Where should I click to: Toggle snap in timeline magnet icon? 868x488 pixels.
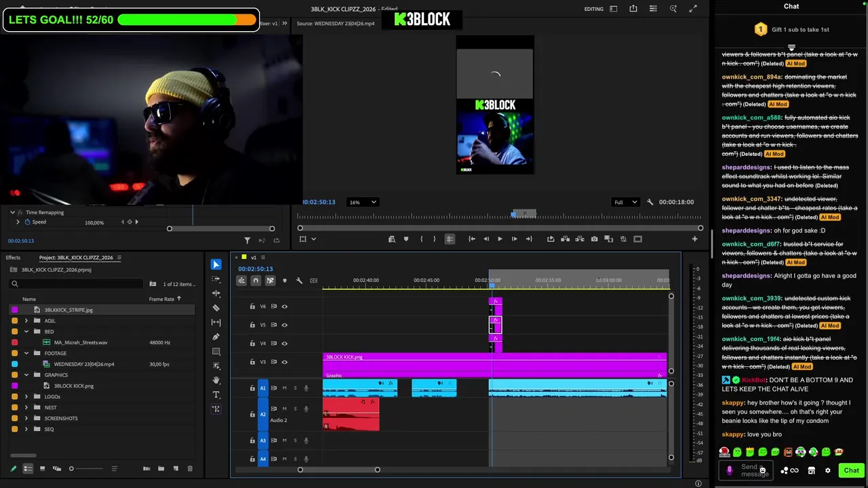tap(256, 281)
